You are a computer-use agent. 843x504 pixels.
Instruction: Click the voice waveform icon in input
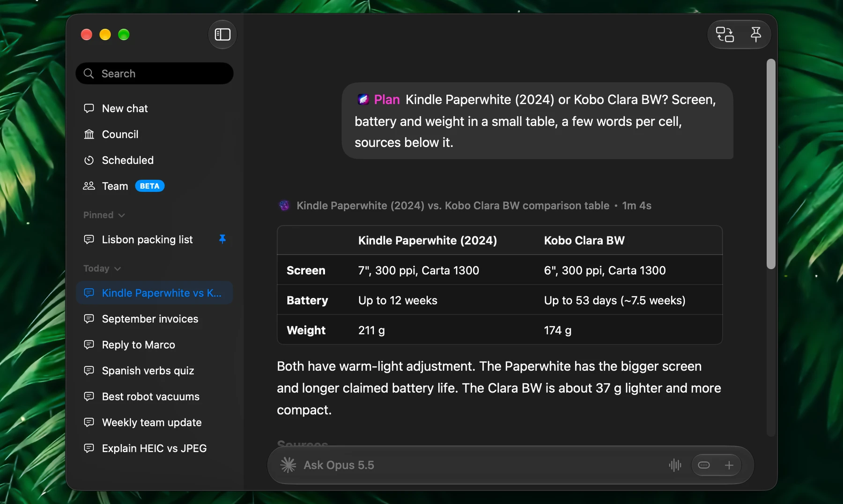675,465
